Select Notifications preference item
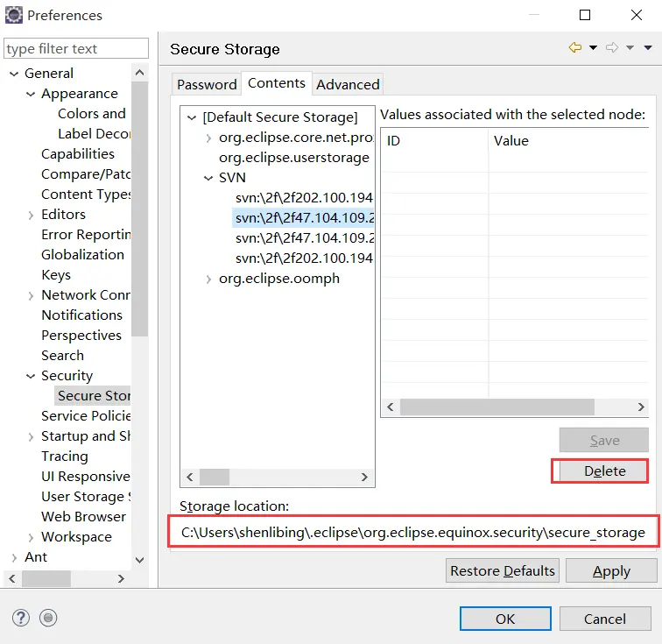 click(82, 315)
